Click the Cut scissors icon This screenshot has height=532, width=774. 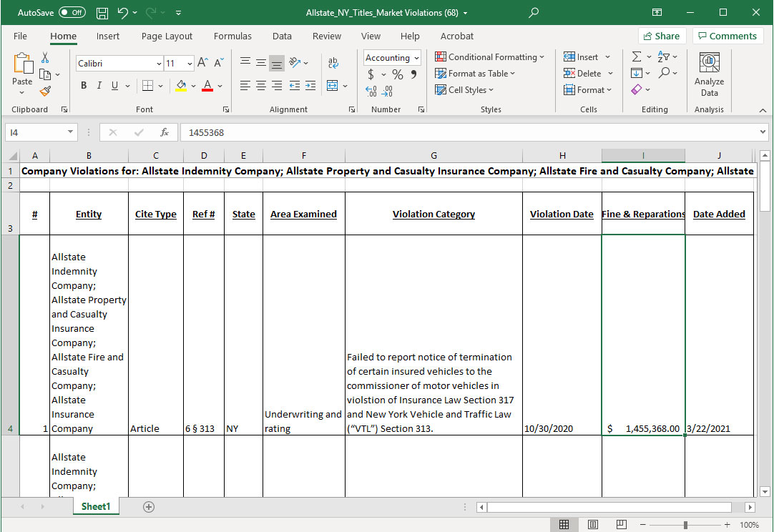pos(45,58)
